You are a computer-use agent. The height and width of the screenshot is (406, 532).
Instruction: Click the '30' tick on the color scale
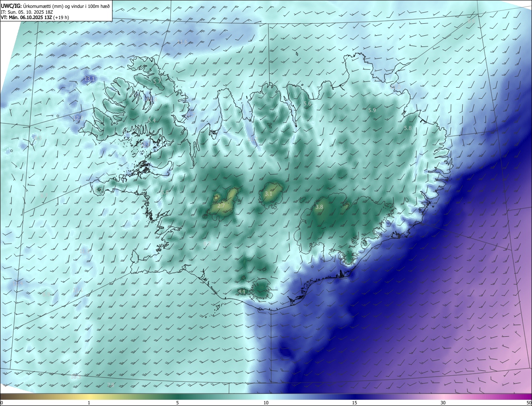coord(443,403)
